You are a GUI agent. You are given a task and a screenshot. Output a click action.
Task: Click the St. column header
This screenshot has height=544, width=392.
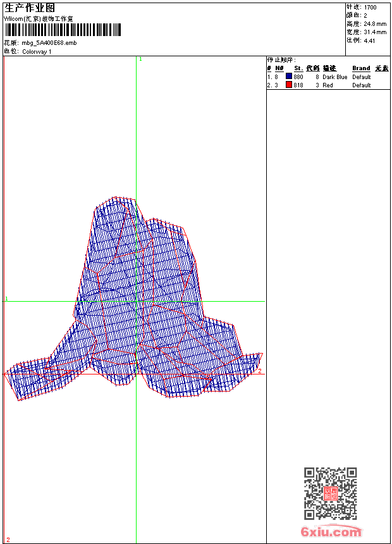298,68
